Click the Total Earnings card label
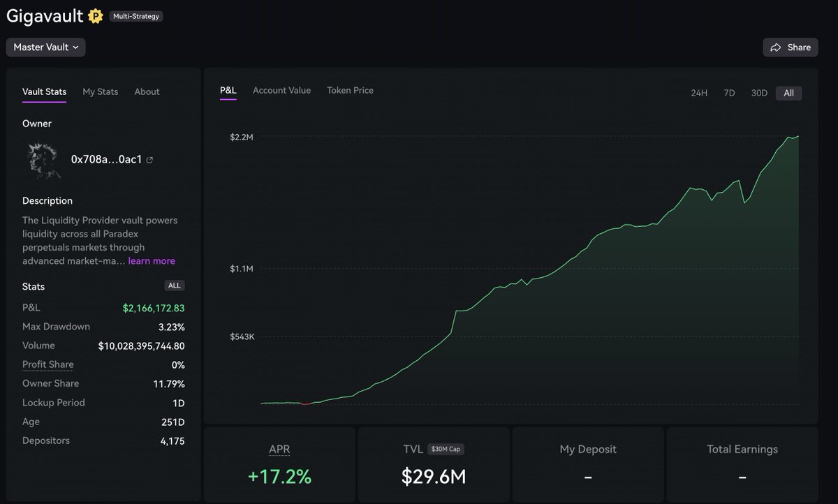This screenshot has width=838, height=504. (742, 450)
